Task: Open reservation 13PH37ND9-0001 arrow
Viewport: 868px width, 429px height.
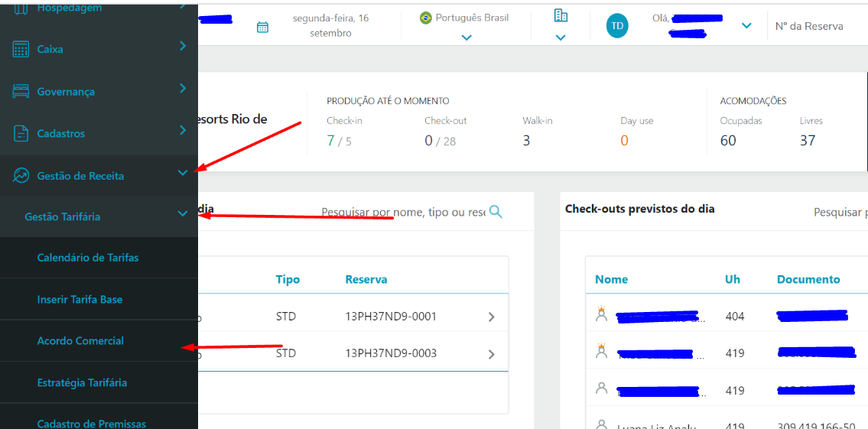Action: click(x=491, y=317)
